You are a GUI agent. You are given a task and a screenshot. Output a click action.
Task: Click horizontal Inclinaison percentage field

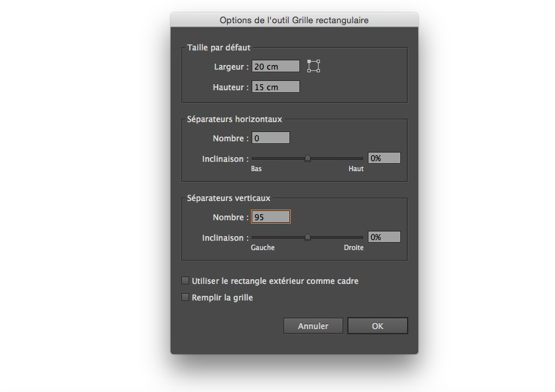384,158
